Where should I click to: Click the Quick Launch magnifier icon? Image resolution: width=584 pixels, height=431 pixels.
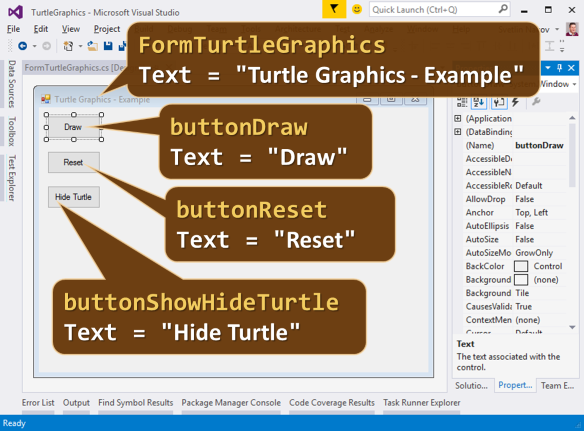[503, 9]
